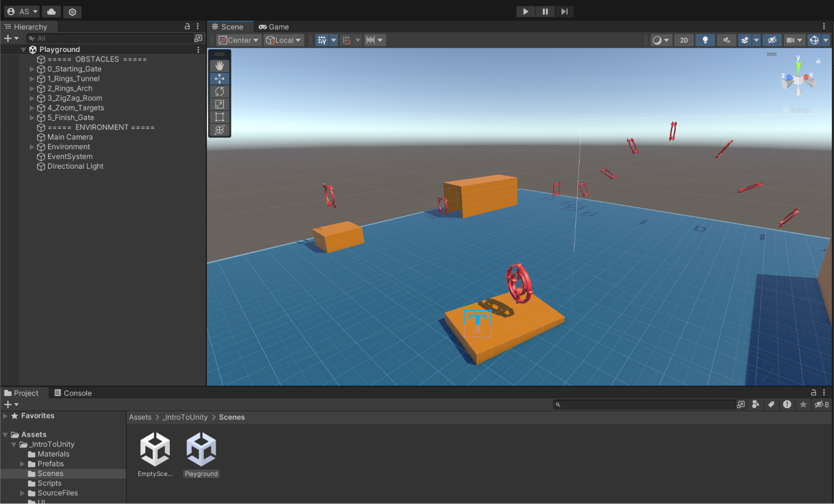834x504 pixels.
Task: Toggle 2D scene view mode
Action: (683, 40)
